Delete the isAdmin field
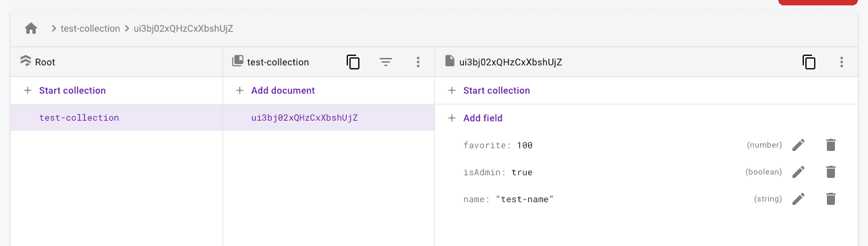 [831, 172]
